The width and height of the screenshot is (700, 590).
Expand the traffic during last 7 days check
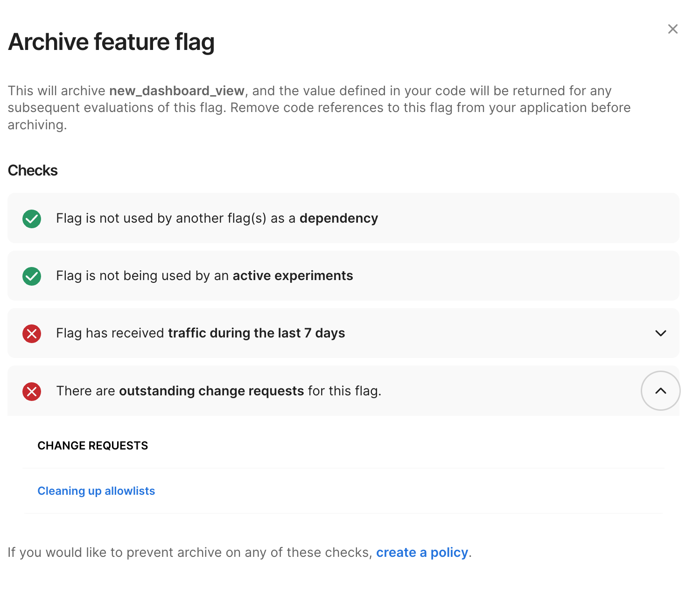pos(660,333)
